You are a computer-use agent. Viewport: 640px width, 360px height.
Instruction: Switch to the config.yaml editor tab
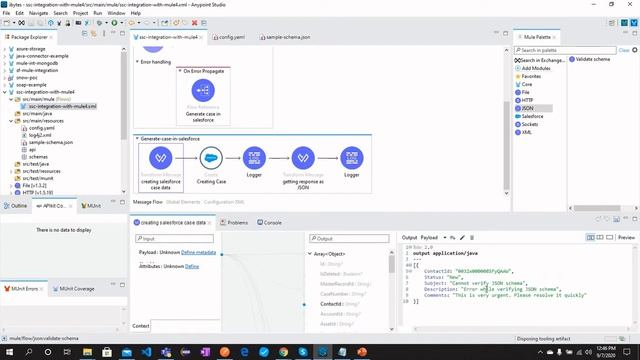pyautogui.click(x=229, y=37)
